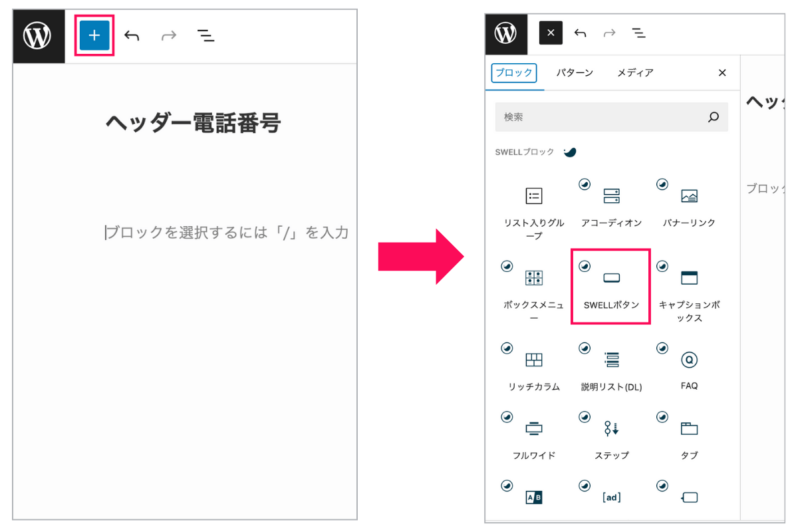Insert the フルワイド block
Viewport: 798px width, 532px height.
[534, 437]
